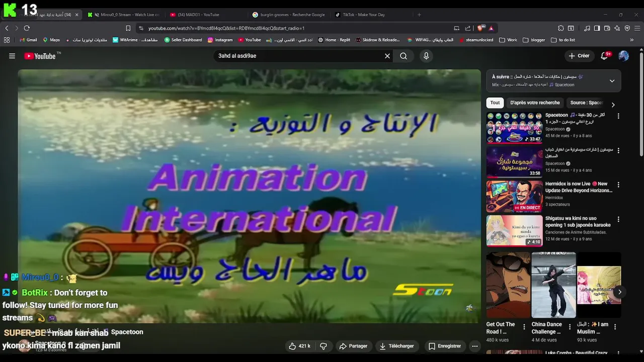Bookmark this page with bookmark icon

point(128,28)
